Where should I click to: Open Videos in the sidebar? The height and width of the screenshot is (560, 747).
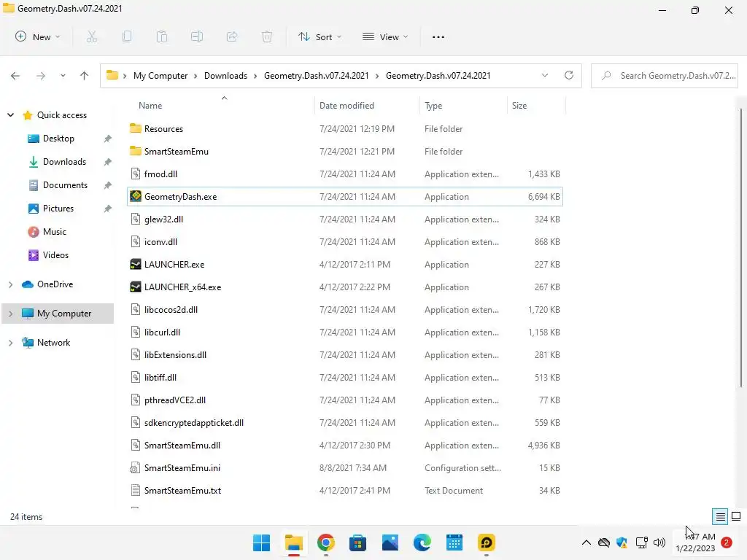pos(55,254)
